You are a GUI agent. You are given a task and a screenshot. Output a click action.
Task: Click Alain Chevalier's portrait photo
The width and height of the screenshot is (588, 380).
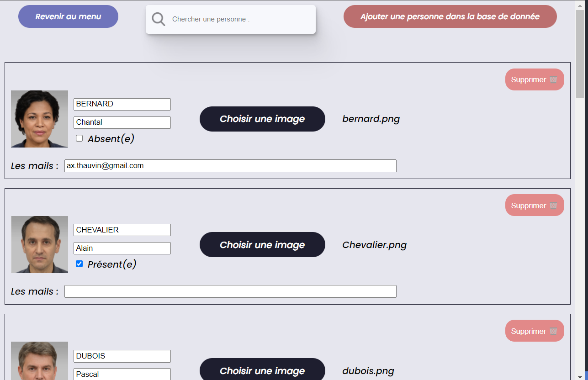coord(39,244)
